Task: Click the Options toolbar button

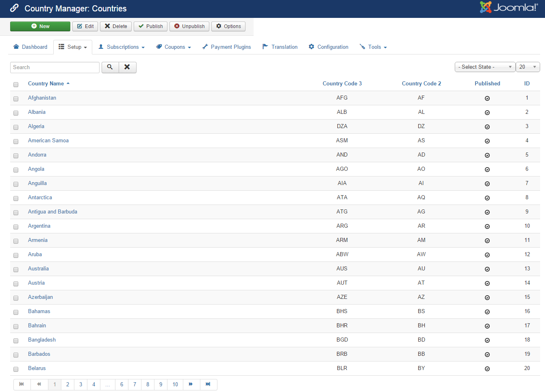Action: [x=228, y=26]
